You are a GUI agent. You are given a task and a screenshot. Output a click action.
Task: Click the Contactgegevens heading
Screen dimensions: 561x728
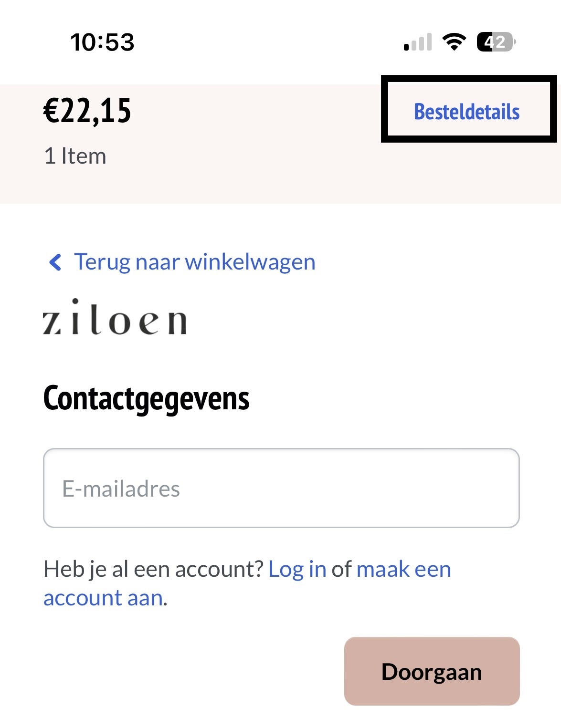[x=146, y=398]
